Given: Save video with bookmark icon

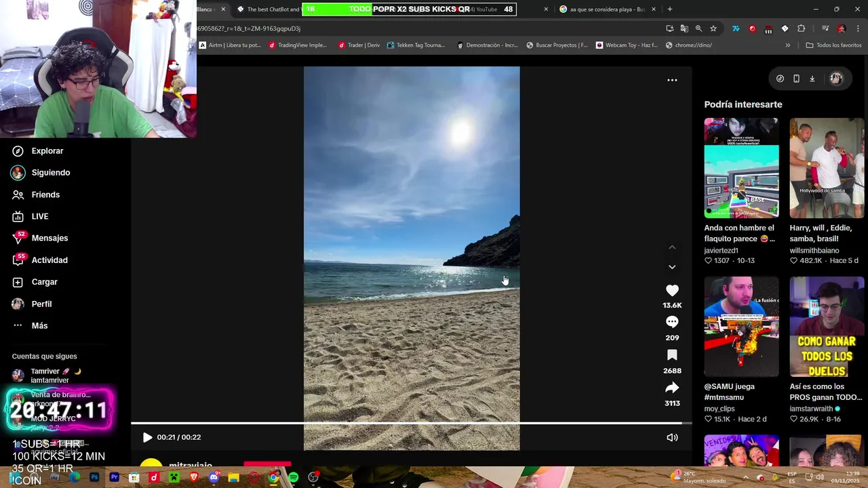Looking at the screenshot, I should coord(672,355).
